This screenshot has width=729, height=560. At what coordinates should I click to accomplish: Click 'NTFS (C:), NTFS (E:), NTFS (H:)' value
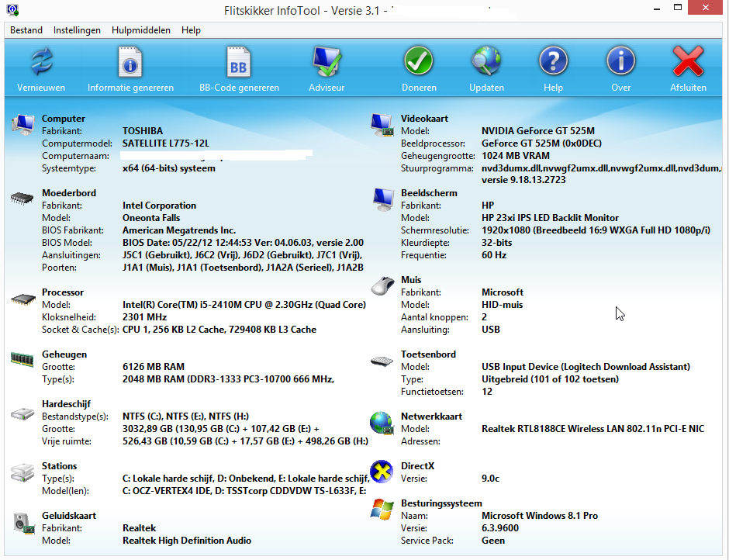point(185,417)
